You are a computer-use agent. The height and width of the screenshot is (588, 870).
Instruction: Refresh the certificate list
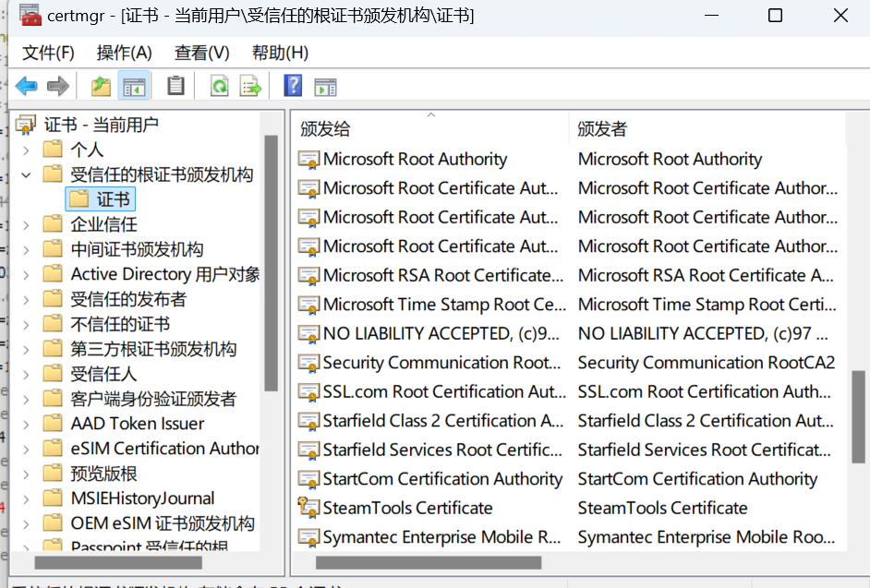coord(220,86)
